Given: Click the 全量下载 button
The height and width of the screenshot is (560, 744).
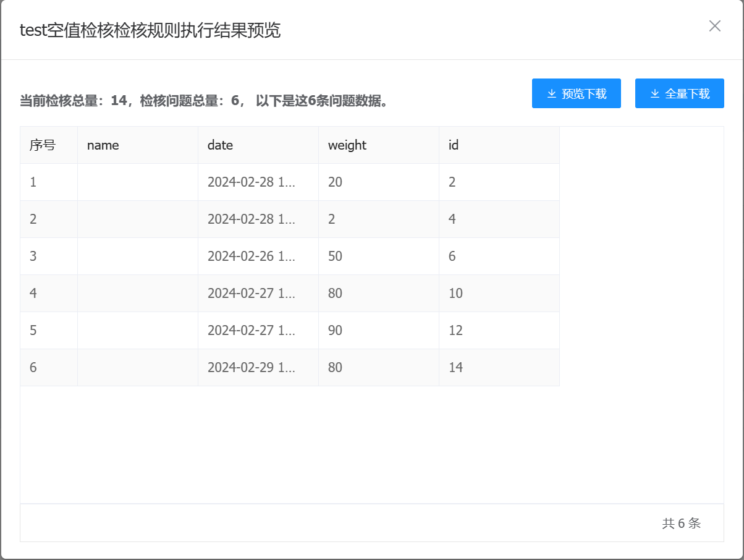Looking at the screenshot, I should (x=679, y=94).
